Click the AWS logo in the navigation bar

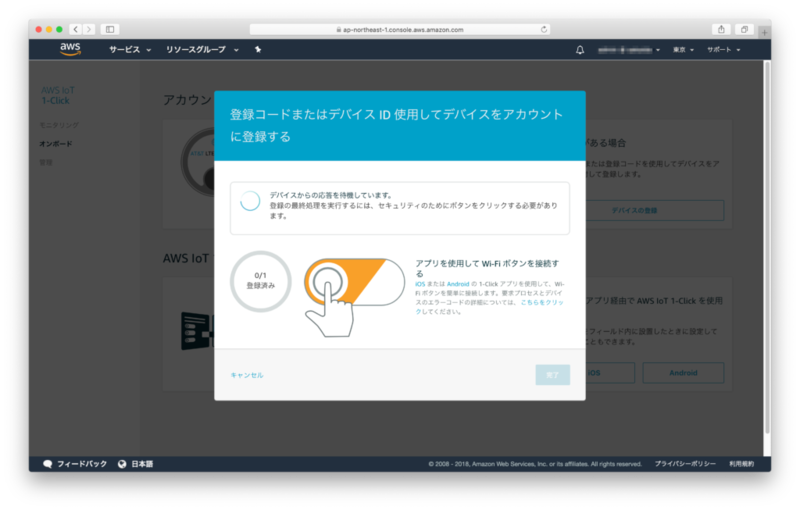click(x=70, y=49)
